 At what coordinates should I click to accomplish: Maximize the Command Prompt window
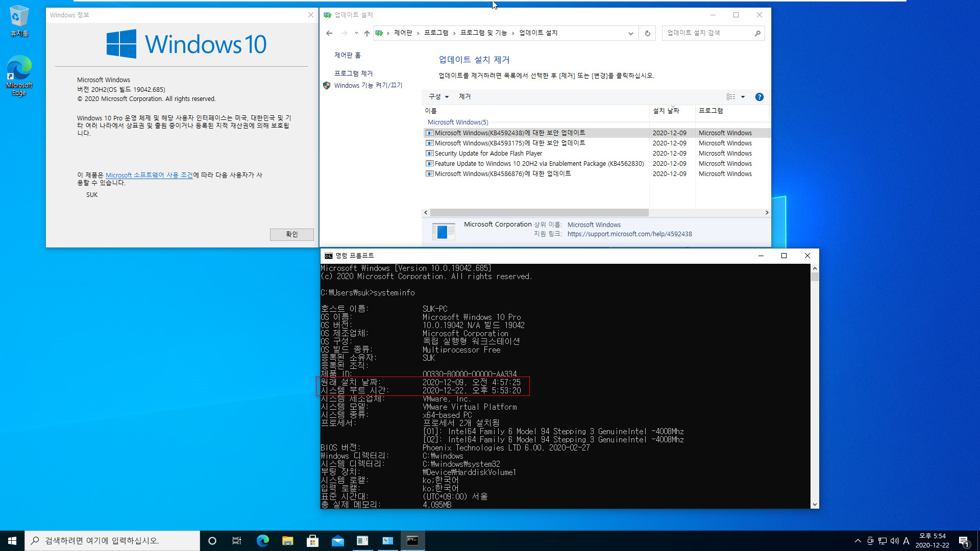784,256
